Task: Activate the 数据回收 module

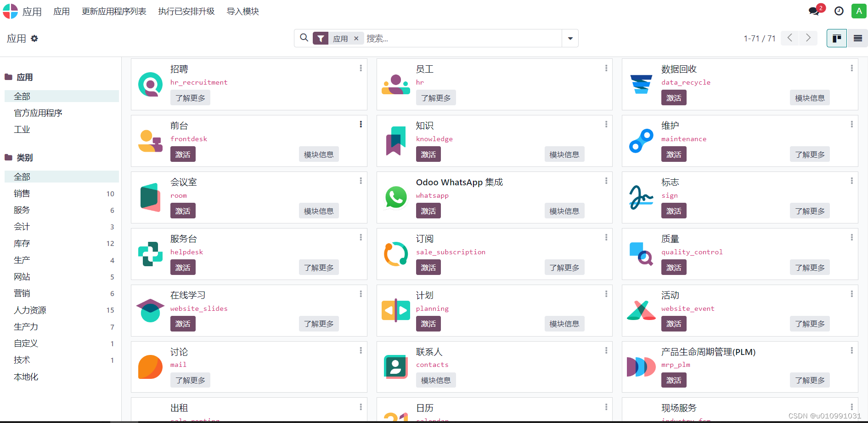Action: click(x=674, y=97)
